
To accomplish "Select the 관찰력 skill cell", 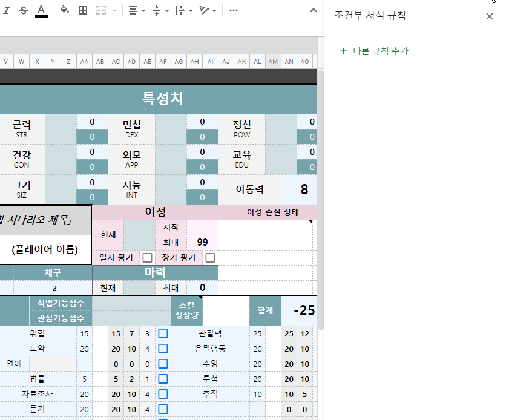I will click(x=210, y=333).
